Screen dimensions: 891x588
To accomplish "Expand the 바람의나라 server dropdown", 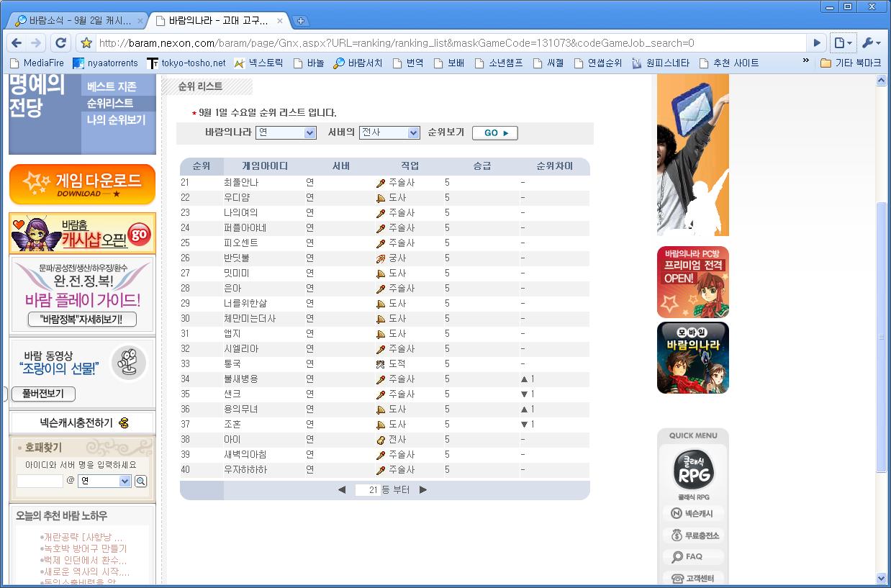I will [x=309, y=132].
